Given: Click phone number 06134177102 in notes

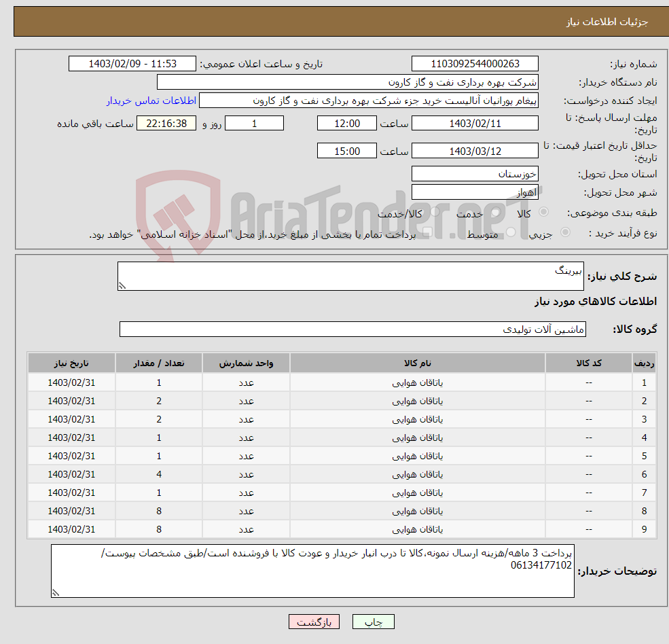Looking at the screenshot, I should tap(541, 565).
